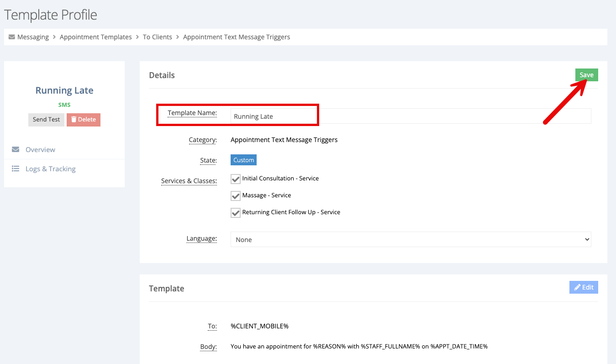Click the Services & Classes label

pos(189,181)
